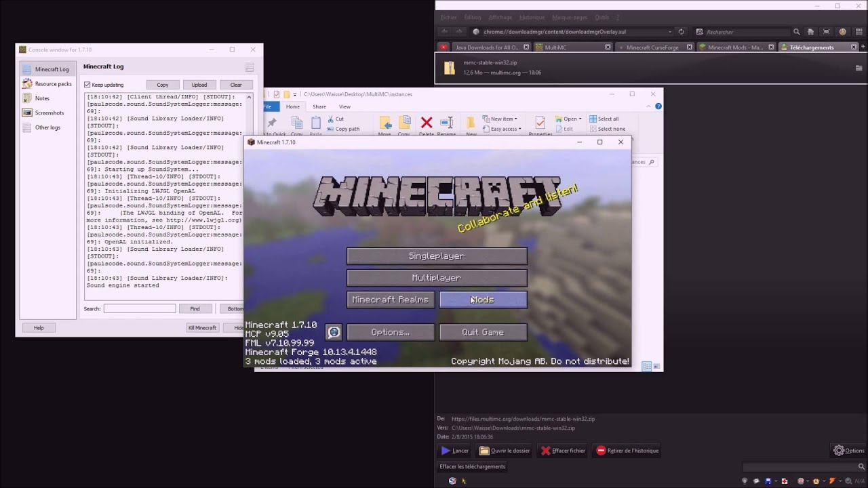Click Copy button in Minecraft Log
Viewport: 868px width, 488px height.
163,85
